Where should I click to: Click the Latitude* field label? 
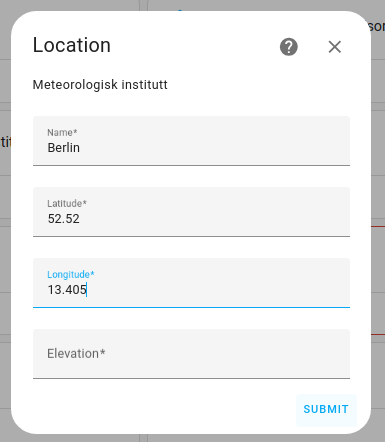(x=67, y=203)
